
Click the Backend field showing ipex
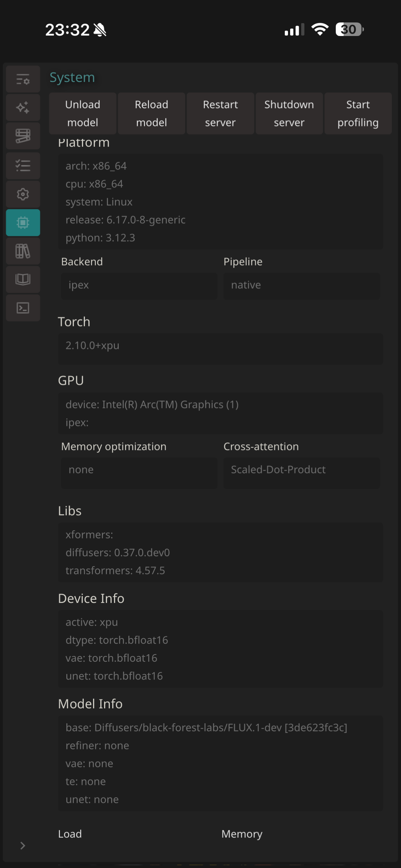pyautogui.click(x=139, y=285)
